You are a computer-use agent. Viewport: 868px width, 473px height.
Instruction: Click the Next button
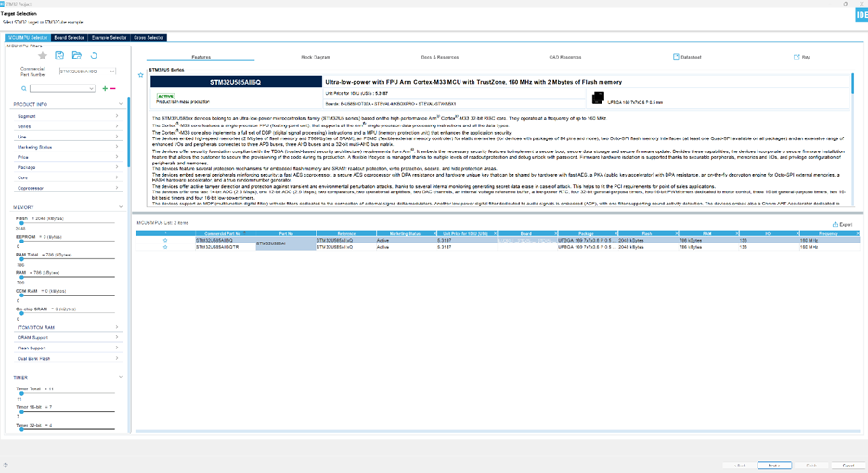click(774, 466)
